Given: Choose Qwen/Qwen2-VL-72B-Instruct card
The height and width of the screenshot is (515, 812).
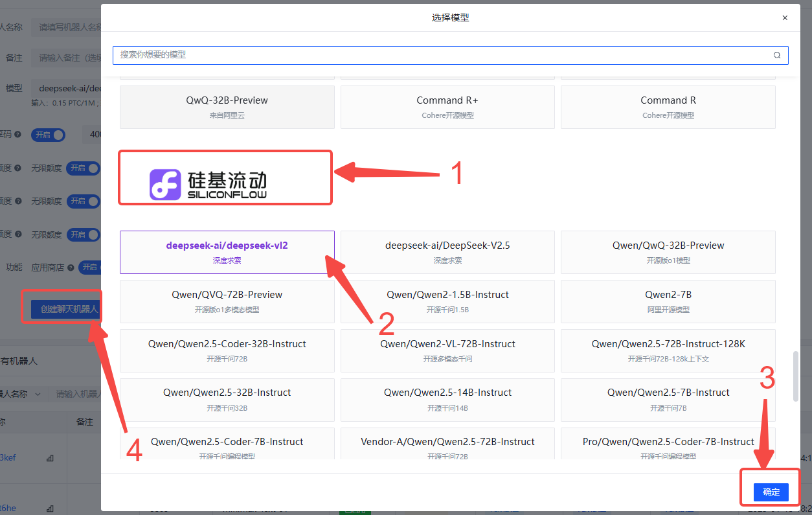Looking at the screenshot, I should point(447,350).
